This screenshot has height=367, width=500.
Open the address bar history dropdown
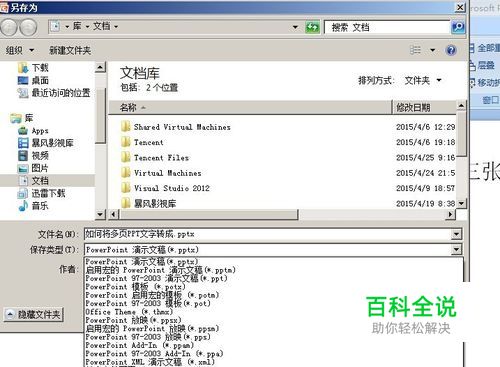tap(295, 27)
